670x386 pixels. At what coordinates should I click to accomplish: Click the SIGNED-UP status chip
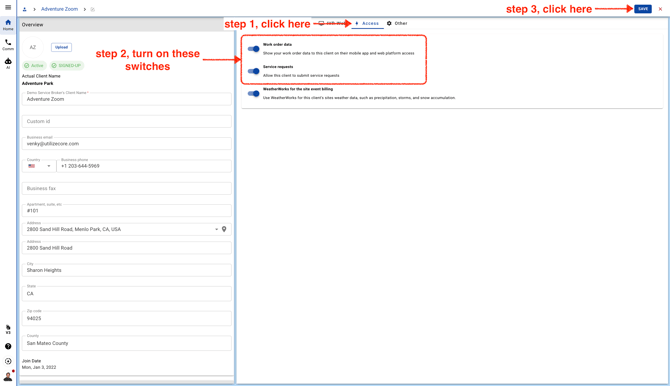click(x=66, y=65)
